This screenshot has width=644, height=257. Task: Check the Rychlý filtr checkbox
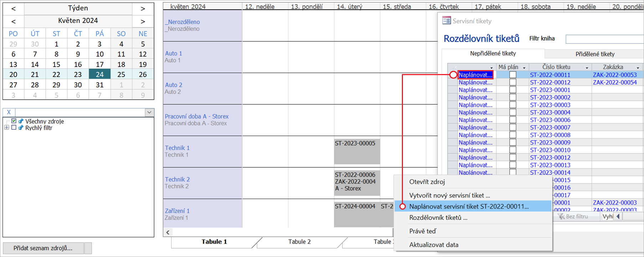[14, 127]
